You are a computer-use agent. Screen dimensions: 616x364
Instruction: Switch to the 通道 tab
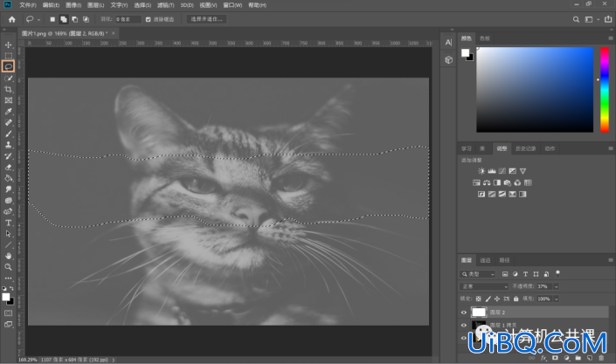(485, 260)
